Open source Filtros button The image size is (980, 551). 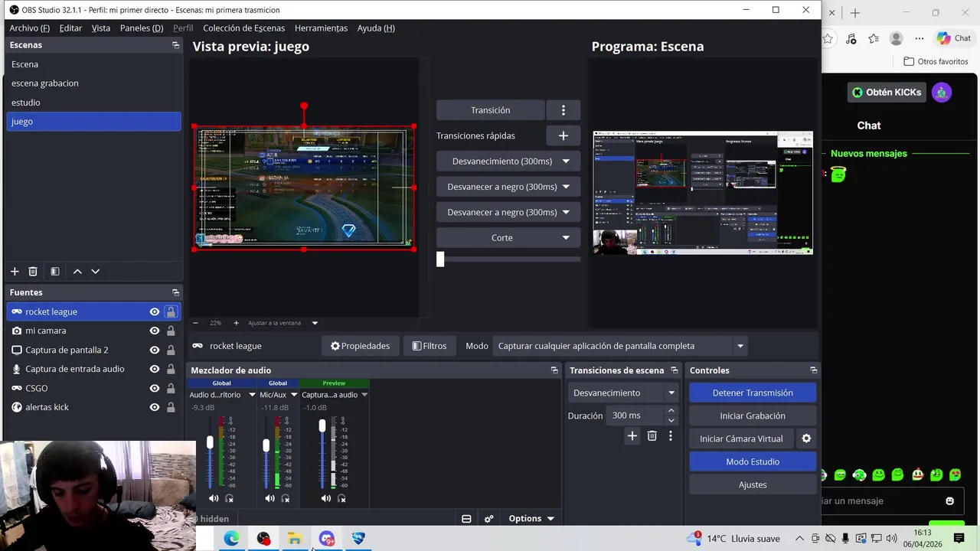pos(429,346)
